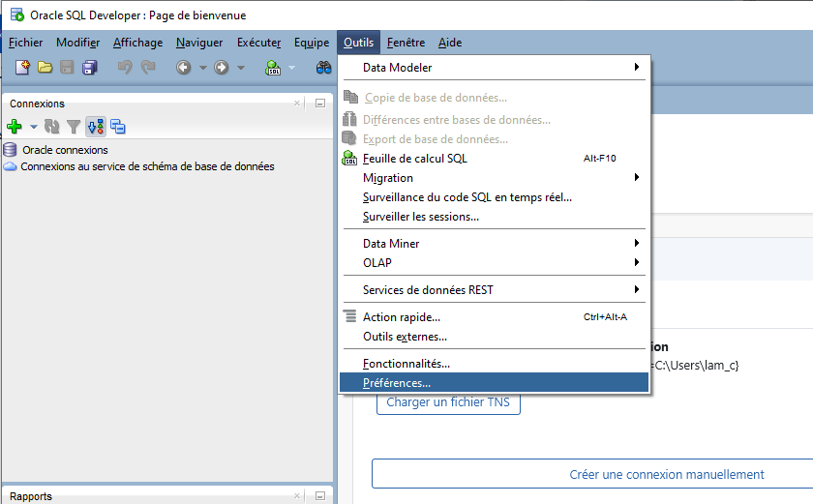Open SQL worksheet from toolbar icon
Viewport: 813px width, 504px height.
point(273,68)
